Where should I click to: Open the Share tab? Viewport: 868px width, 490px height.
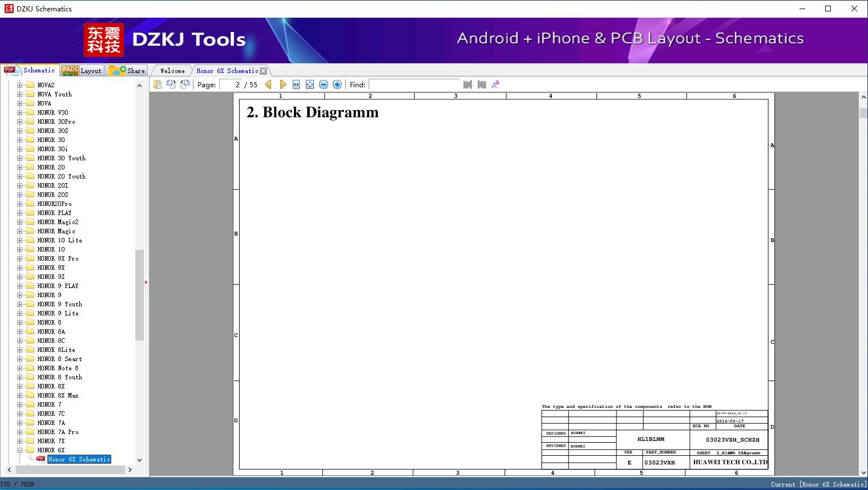127,71
